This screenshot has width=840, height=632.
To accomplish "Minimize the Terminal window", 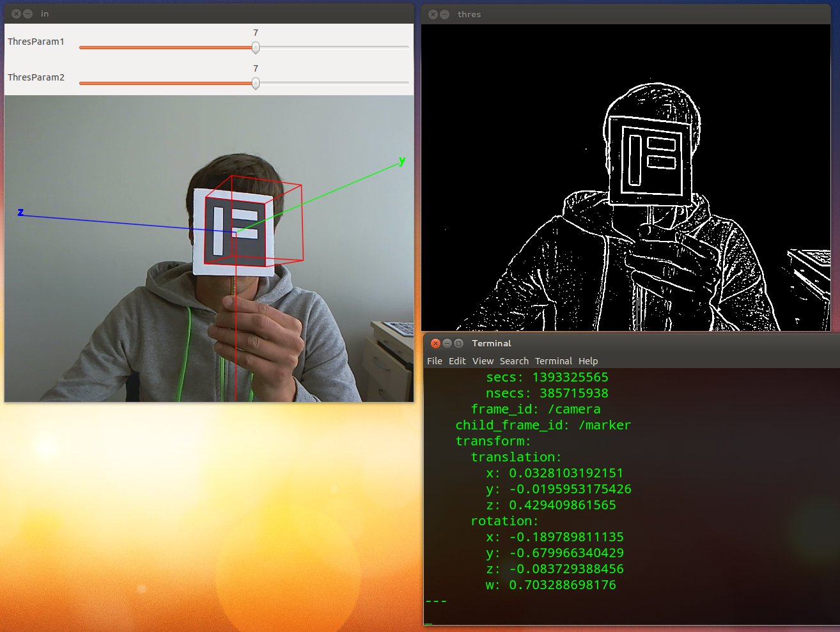I will coord(447,343).
